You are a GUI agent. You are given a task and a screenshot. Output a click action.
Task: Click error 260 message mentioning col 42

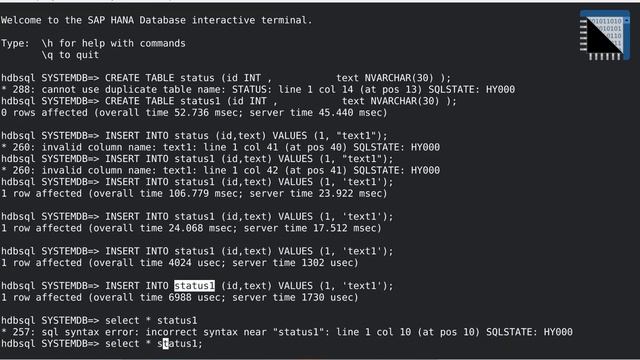coord(220,170)
